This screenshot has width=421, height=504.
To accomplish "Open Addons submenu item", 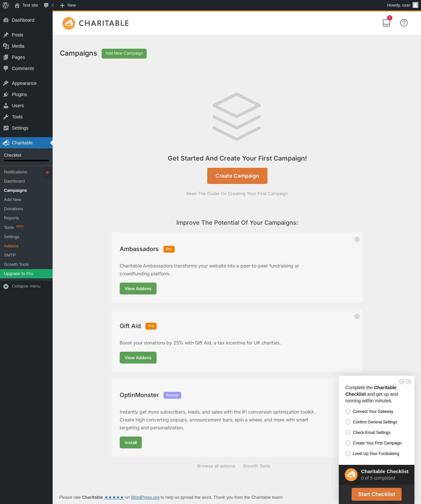I will tap(26, 246).
